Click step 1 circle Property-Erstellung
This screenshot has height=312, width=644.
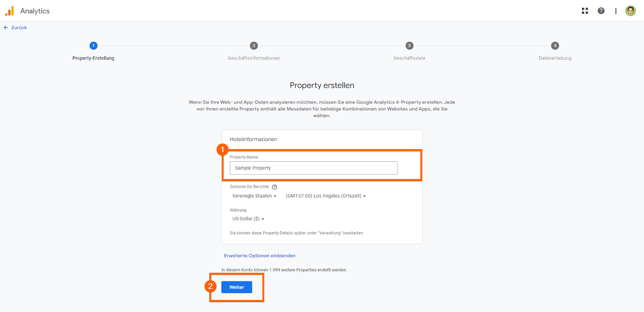point(93,46)
